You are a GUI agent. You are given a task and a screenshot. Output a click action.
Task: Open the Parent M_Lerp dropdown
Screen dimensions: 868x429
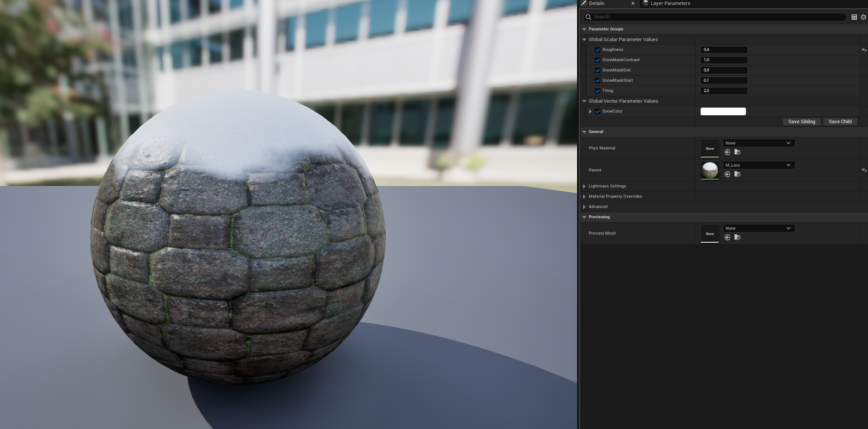click(759, 165)
